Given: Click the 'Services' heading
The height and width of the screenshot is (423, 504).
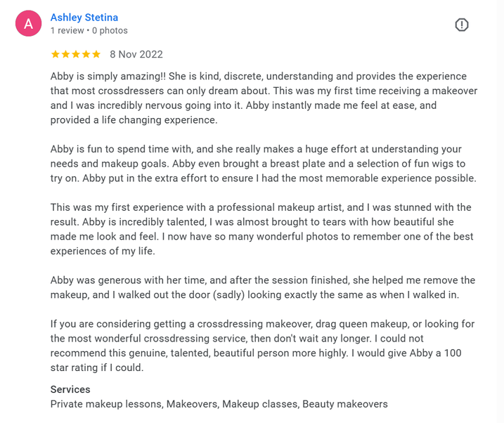Looking at the screenshot, I should [70, 389].
